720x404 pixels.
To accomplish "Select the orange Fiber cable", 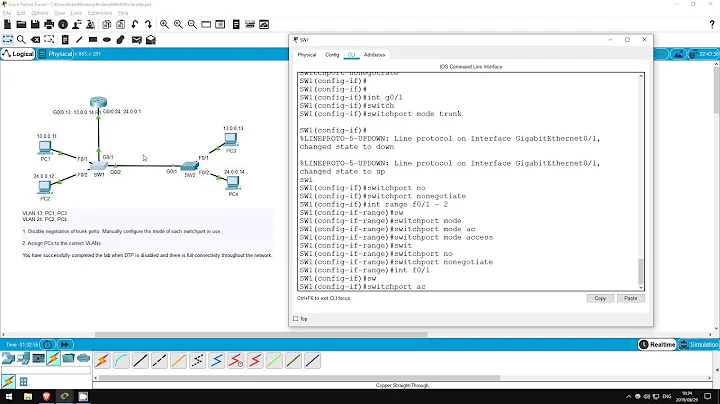I will pyautogui.click(x=179, y=360).
